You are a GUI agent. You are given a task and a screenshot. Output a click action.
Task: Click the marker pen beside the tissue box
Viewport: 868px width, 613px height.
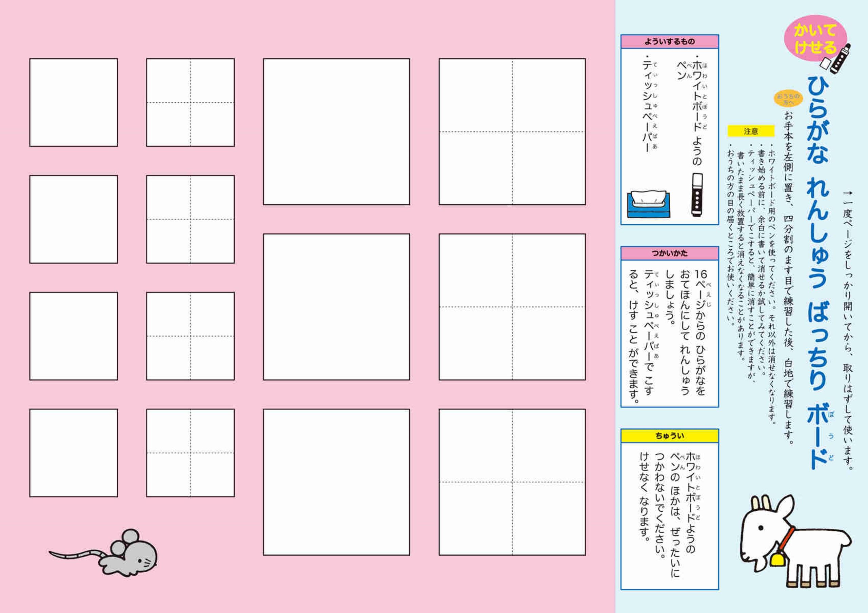697,195
